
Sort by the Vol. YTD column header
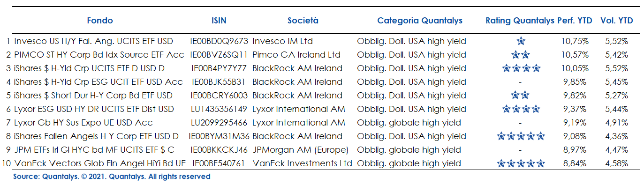pyautogui.click(x=616, y=21)
